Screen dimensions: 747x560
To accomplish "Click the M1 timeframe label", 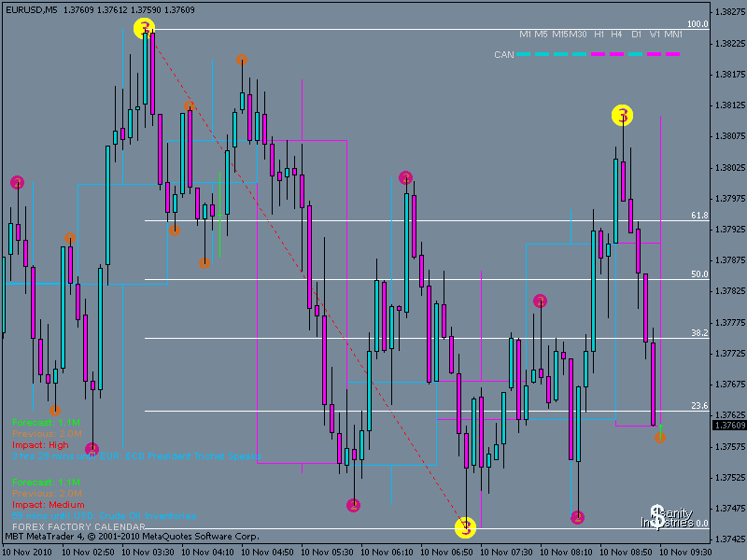I will 525,35.
